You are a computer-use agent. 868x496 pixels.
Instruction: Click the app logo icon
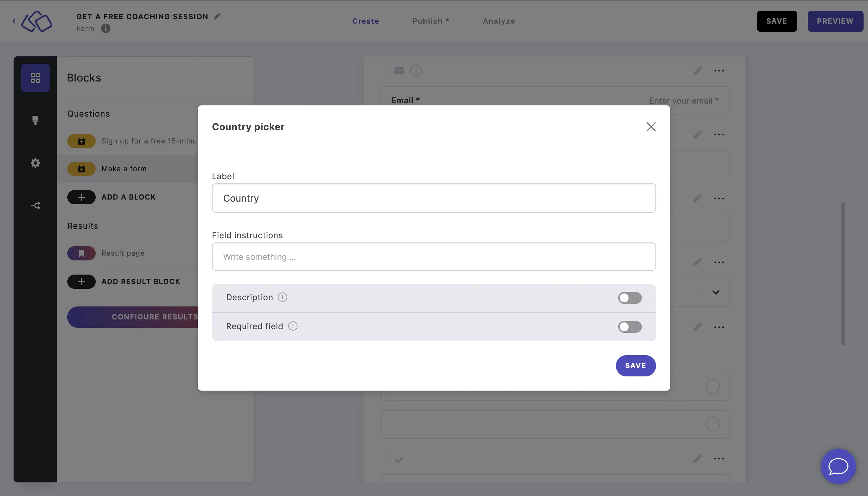tap(37, 21)
